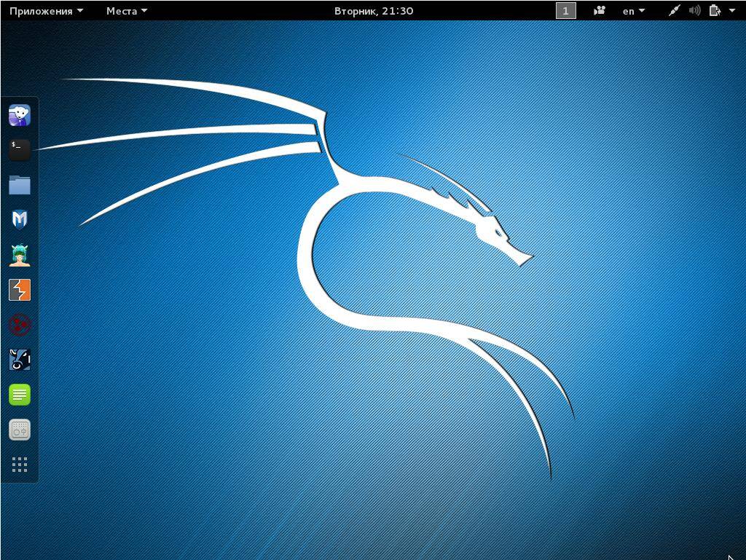
Task: Show all applications grid
Action: 20,465
